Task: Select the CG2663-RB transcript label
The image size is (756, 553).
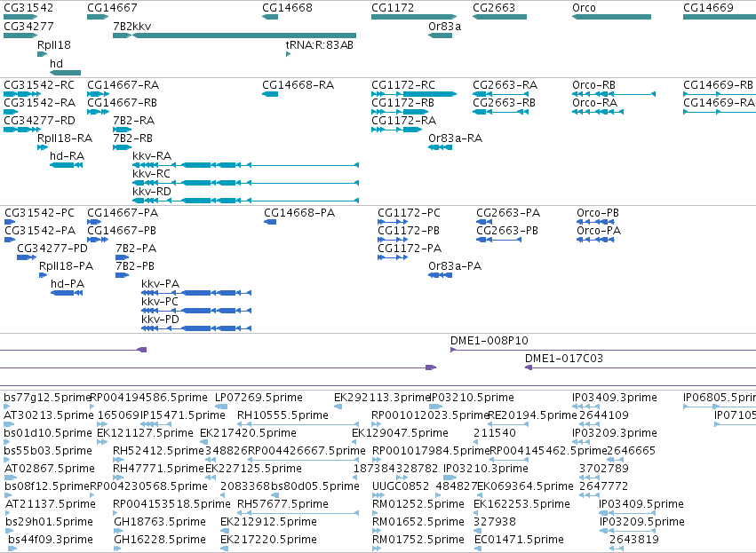Action: coord(505,103)
